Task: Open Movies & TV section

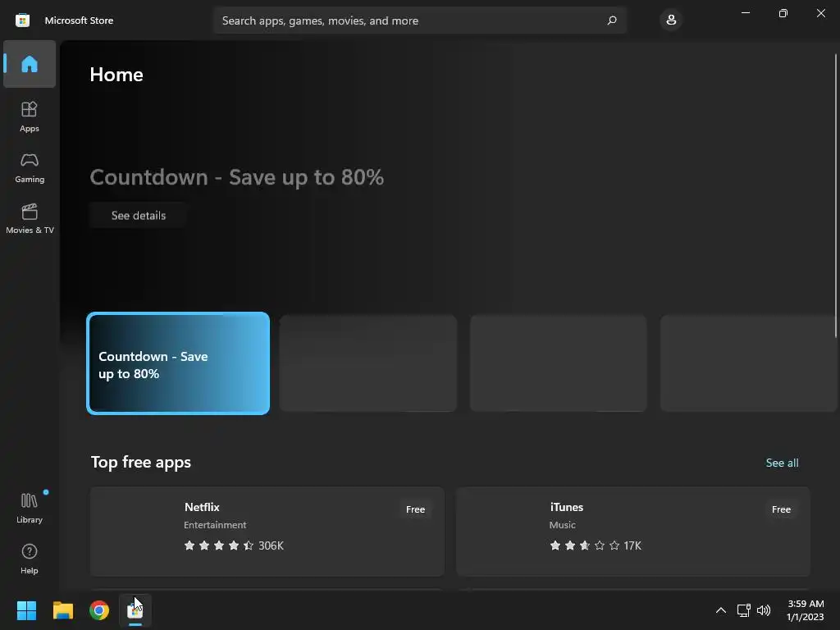Action: [x=30, y=218]
